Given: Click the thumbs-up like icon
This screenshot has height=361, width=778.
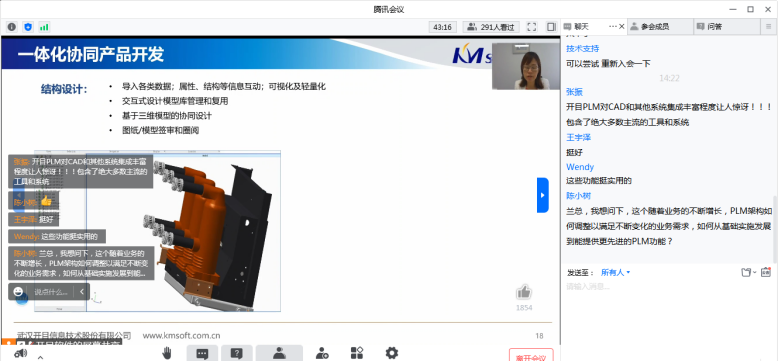Looking at the screenshot, I should pos(523,293).
